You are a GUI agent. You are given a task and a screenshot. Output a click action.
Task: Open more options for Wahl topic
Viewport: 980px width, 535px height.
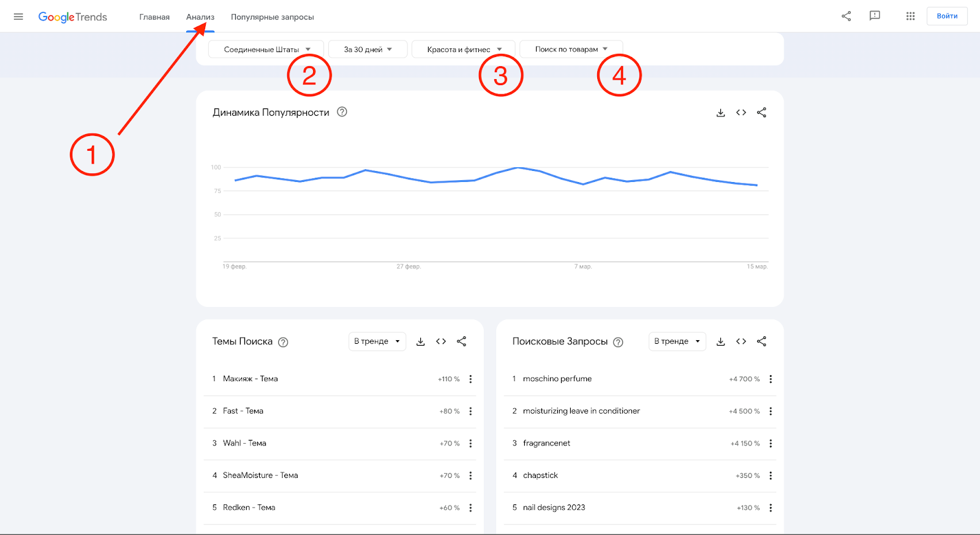[x=470, y=444]
